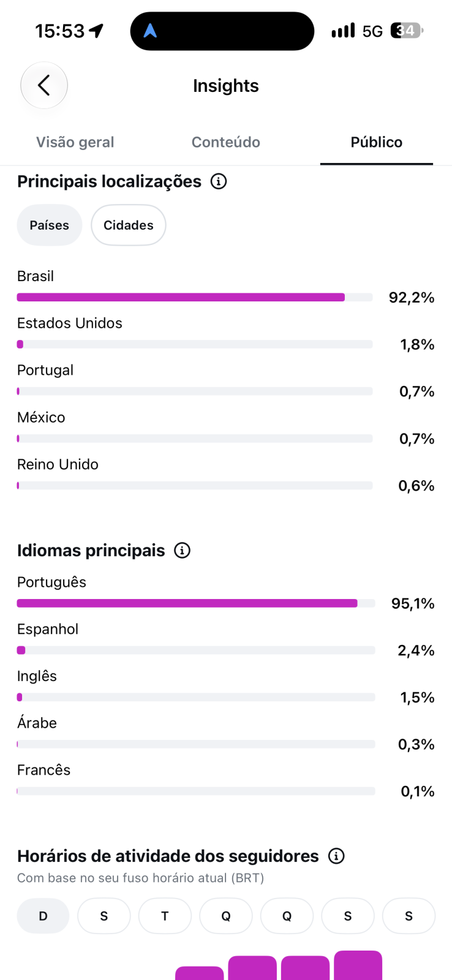Select the first S (segunda) day chip

tap(104, 916)
